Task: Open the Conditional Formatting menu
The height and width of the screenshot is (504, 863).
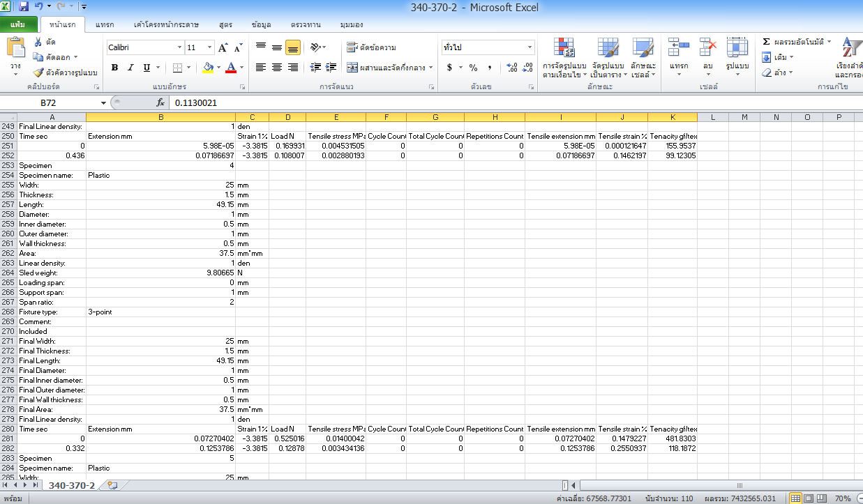Action: click(x=564, y=57)
